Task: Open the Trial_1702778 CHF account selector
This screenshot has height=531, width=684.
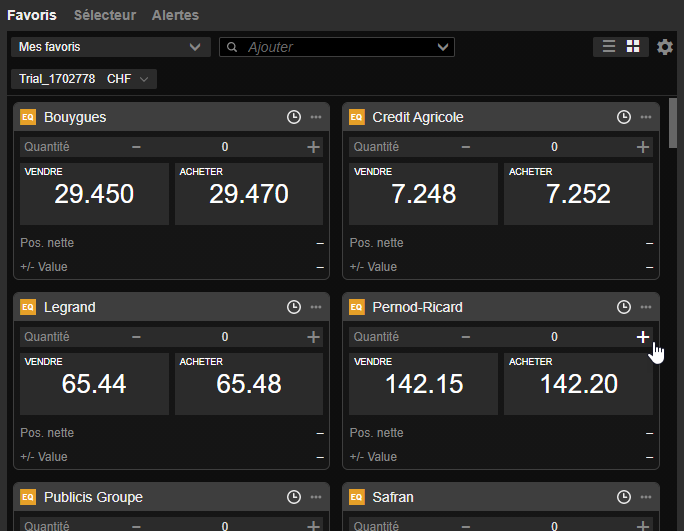Action: coord(84,79)
